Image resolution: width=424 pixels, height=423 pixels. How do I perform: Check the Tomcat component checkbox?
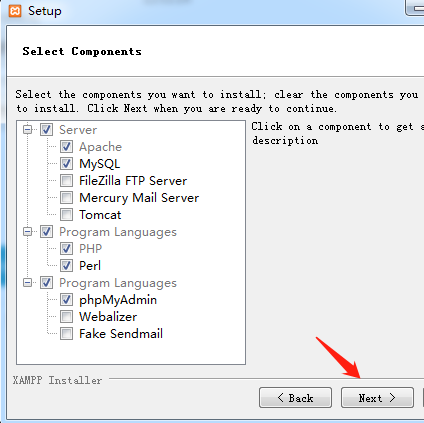(x=66, y=214)
